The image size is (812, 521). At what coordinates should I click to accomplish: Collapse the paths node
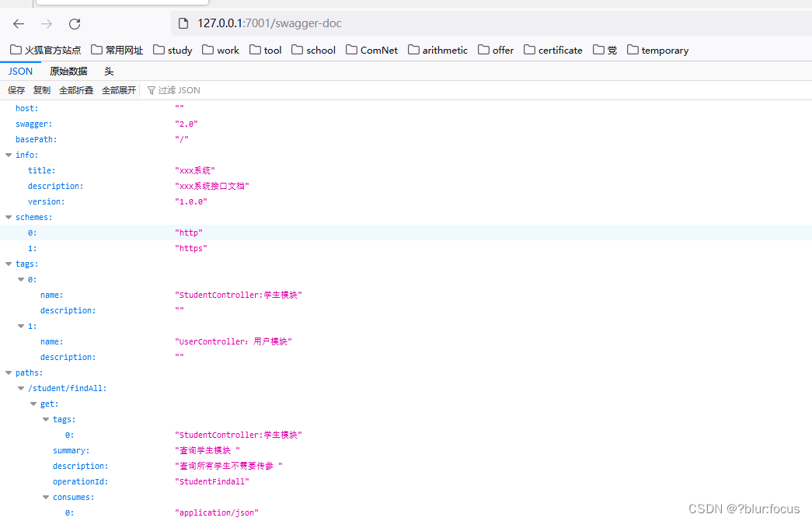click(9, 372)
